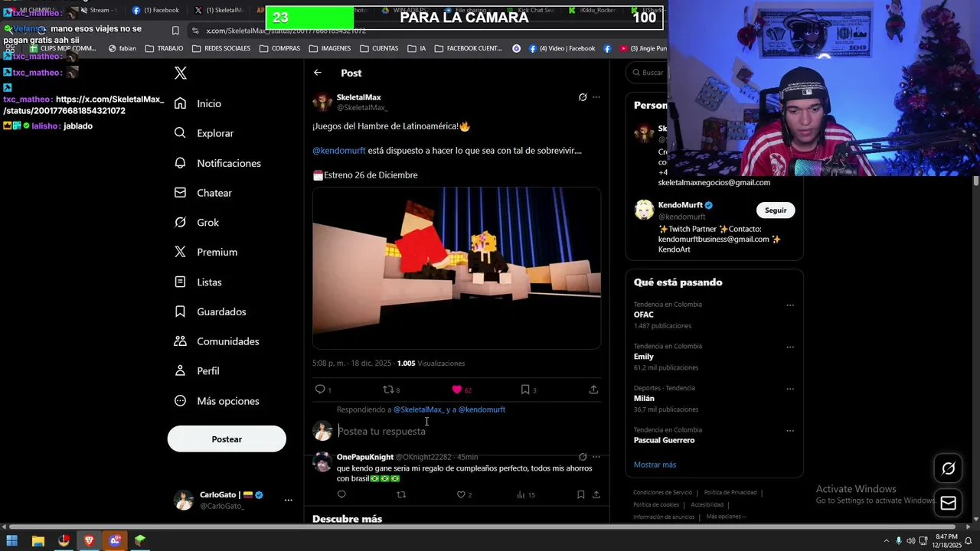980x551 pixels.
Task: Click the Postear button
Action: (x=227, y=439)
